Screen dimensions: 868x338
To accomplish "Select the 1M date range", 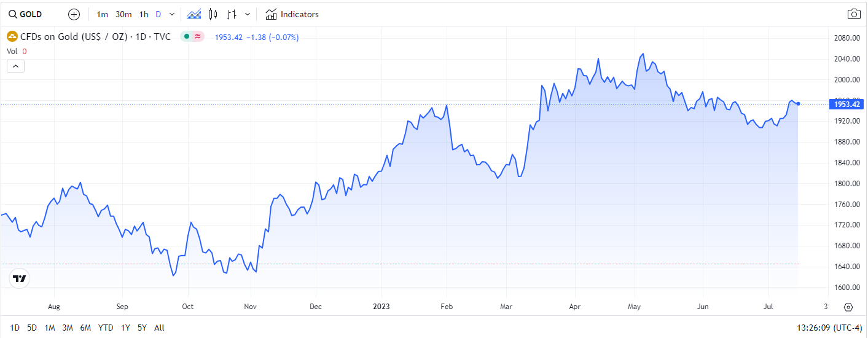I will 50,328.
